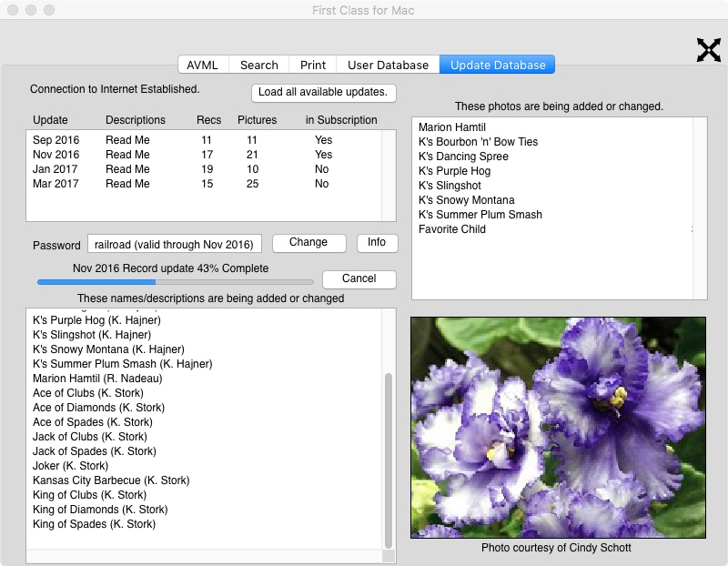The width and height of the screenshot is (728, 566).
Task: Select K's Summer Plum Smash photo entry
Action: pos(480,215)
